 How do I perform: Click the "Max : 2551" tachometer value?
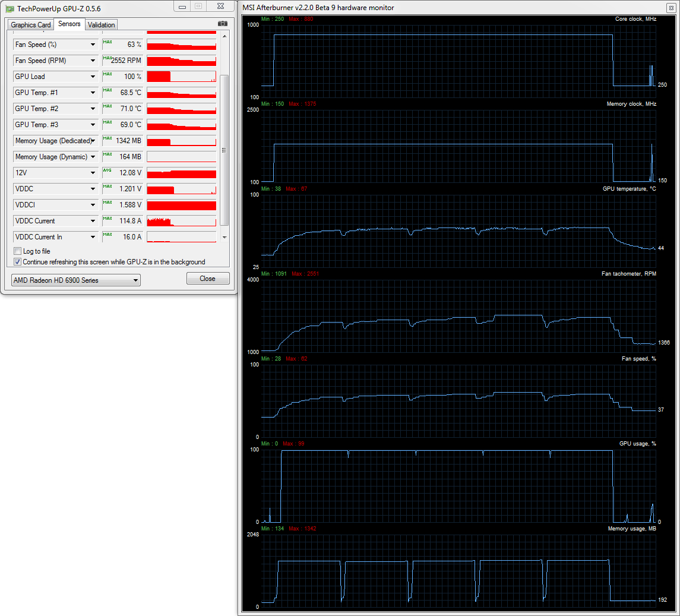(x=305, y=274)
